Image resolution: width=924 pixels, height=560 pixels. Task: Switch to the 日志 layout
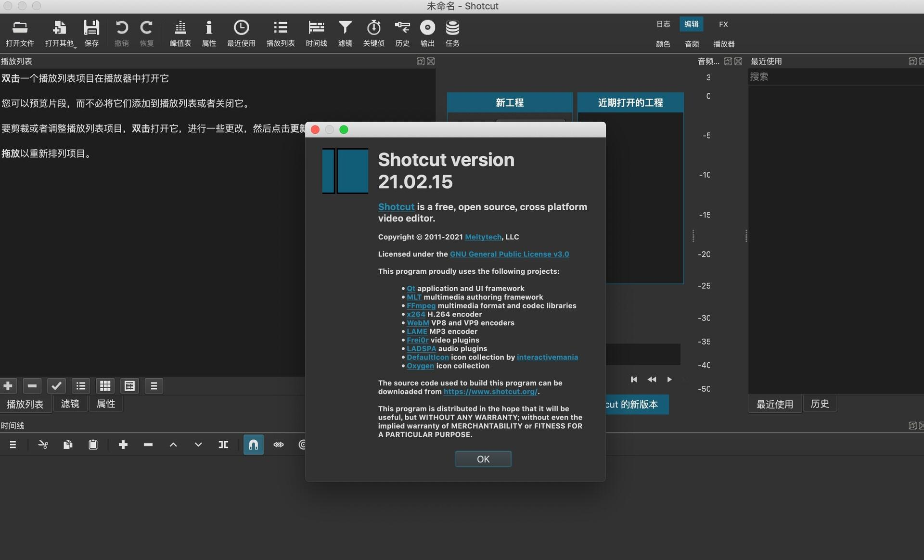click(x=663, y=24)
